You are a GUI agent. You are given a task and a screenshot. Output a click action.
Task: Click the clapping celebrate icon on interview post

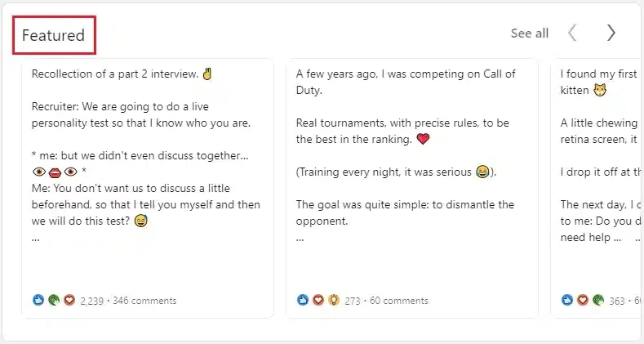tap(54, 300)
